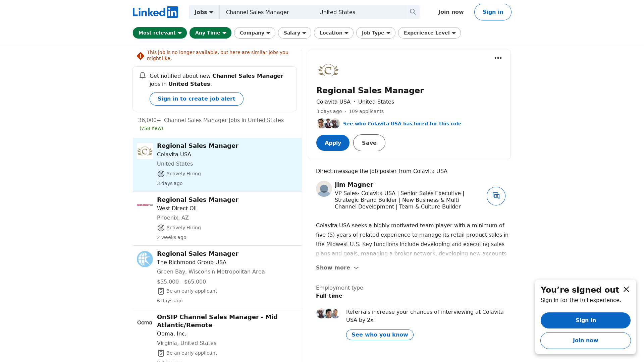Image resolution: width=644 pixels, height=362 pixels.
Task: Click Sign in button in the top header
Action: click(x=493, y=12)
